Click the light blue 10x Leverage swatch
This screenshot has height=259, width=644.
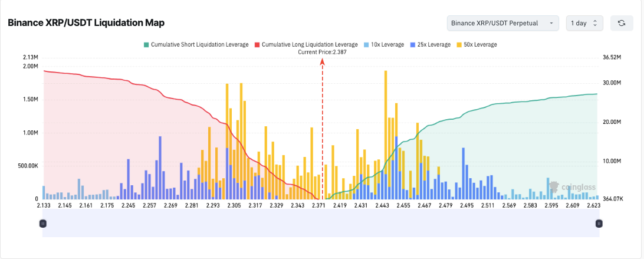366,44
